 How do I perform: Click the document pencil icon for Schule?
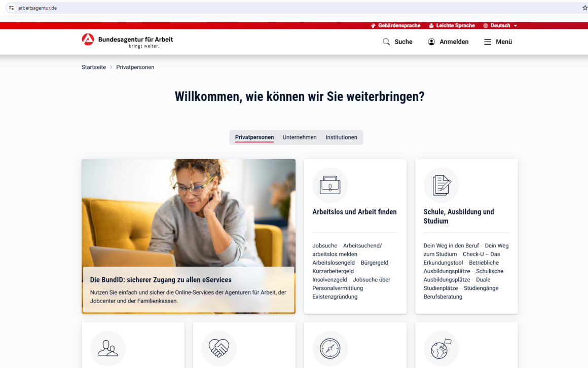442,185
